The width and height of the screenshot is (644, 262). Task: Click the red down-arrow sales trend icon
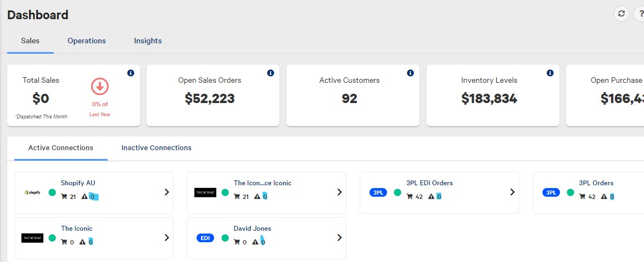tap(100, 87)
